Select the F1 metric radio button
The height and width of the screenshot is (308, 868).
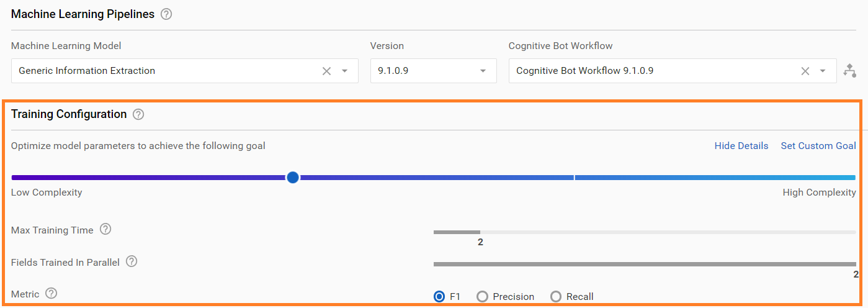click(439, 296)
